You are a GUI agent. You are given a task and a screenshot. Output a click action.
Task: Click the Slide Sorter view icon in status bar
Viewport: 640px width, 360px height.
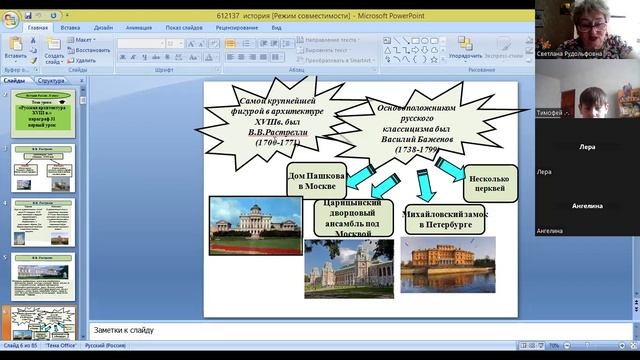(532, 346)
